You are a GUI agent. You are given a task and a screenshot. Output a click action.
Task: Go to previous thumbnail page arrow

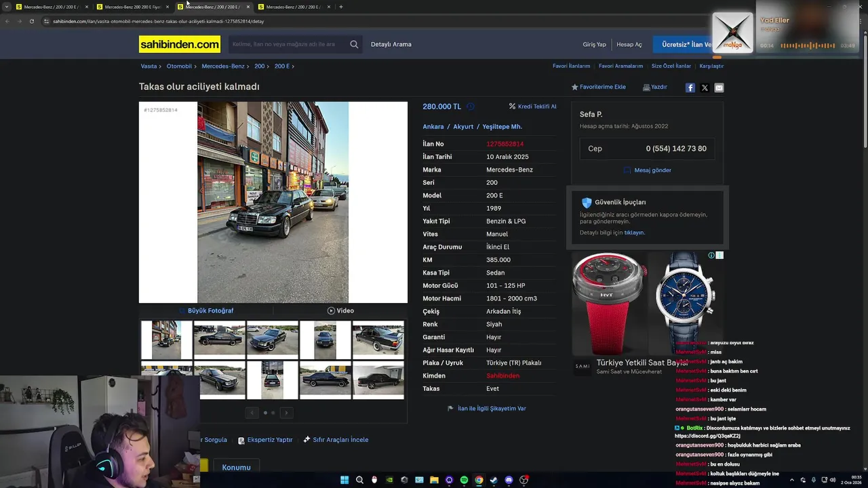pos(252,413)
